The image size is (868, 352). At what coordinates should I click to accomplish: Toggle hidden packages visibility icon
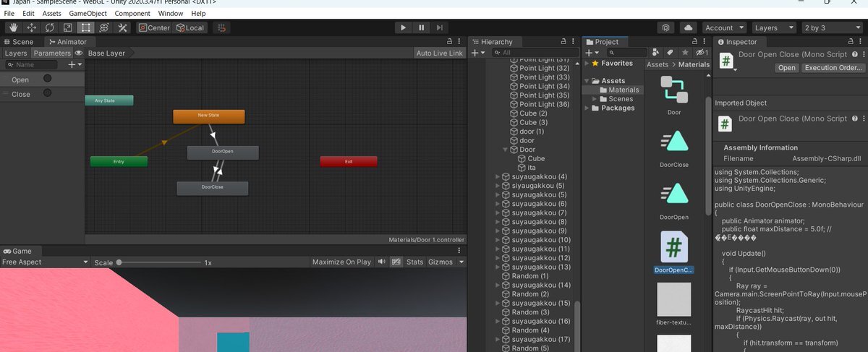click(701, 53)
